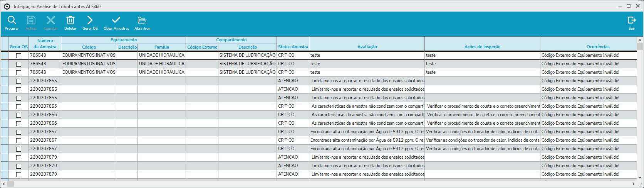The height and width of the screenshot is (188, 644).
Task: Click Descrição header under Equipamento
Action: pyautogui.click(x=127, y=47)
